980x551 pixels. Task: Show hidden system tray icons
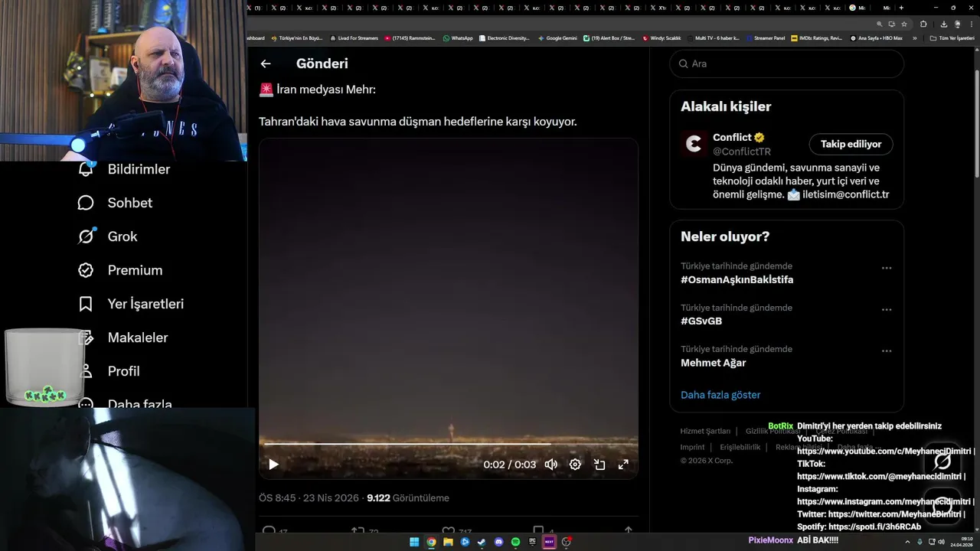click(x=907, y=542)
